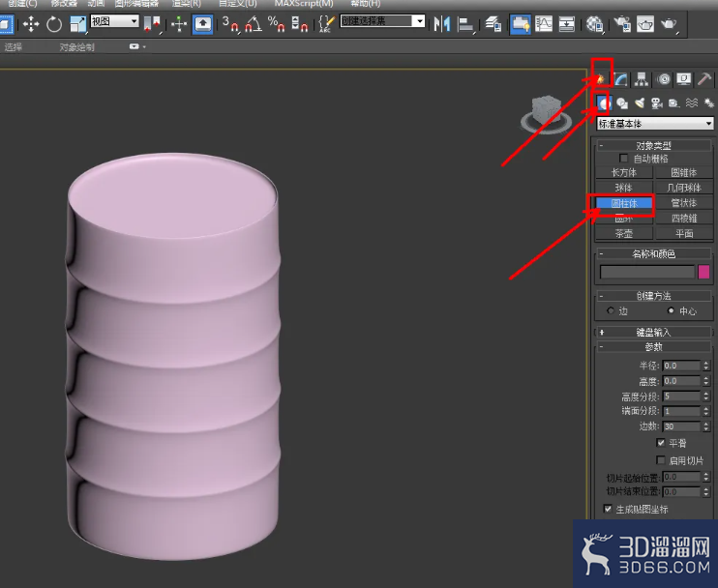This screenshot has width=718, height=588.
Task: Collapse the 参数 rollout
Action: click(x=653, y=347)
